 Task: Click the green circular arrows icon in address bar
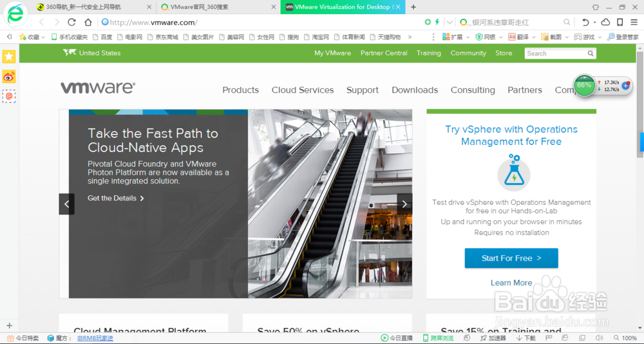pos(428,22)
